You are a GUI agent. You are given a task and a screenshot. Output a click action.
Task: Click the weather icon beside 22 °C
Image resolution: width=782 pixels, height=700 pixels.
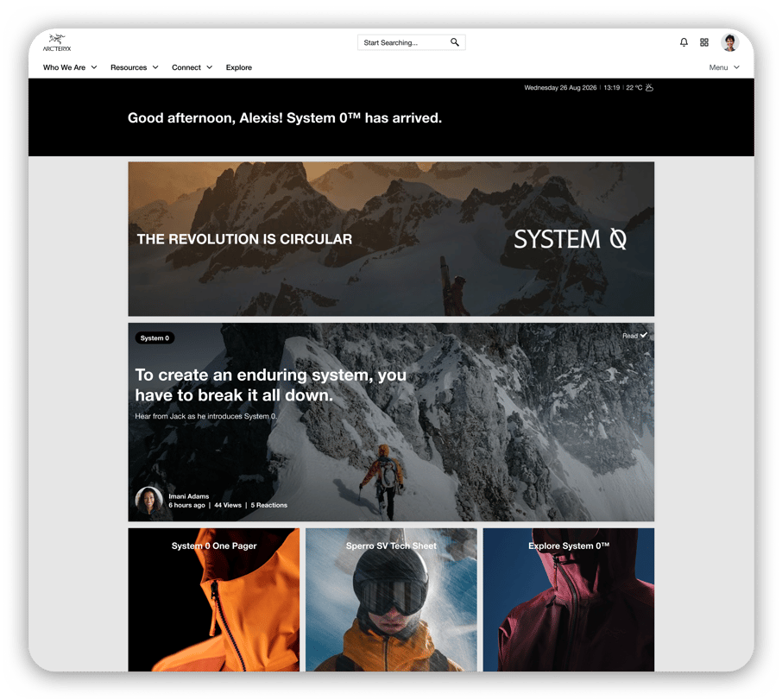[649, 88]
